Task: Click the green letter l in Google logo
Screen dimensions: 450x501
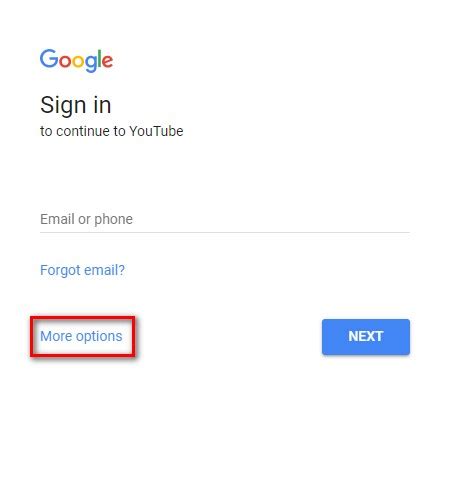Action: pyautogui.click(x=99, y=59)
